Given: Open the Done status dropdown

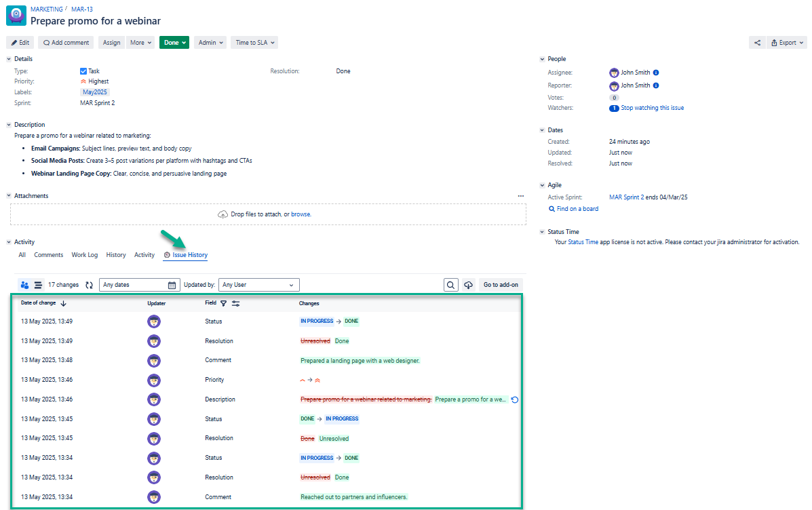Looking at the screenshot, I should pyautogui.click(x=174, y=42).
